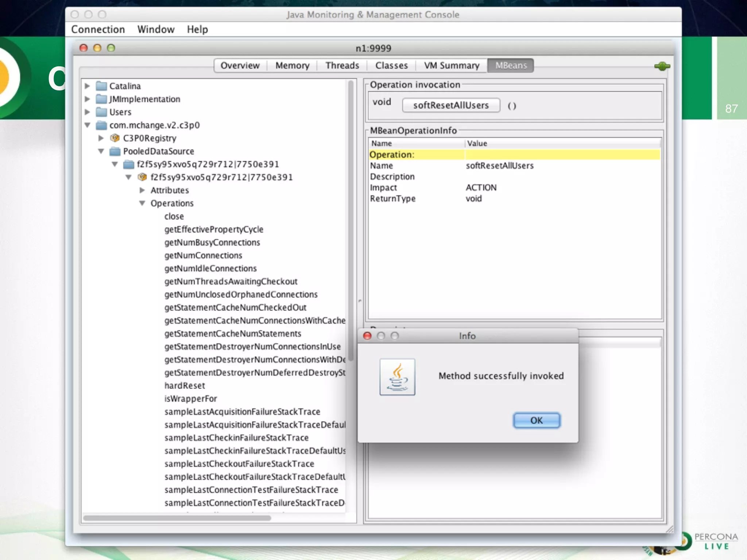Collapse the Operations node
This screenshot has width=747, height=560.
coord(142,203)
